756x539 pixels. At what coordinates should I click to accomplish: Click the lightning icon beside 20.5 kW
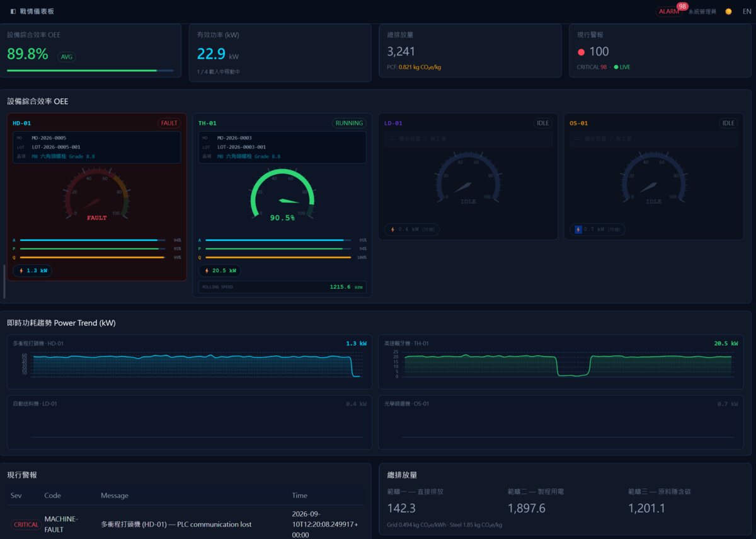point(207,270)
